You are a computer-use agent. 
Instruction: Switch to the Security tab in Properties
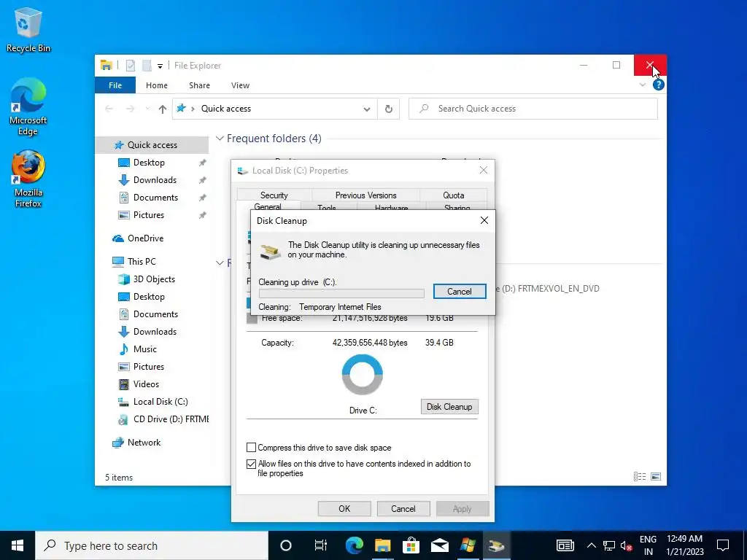point(274,195)
